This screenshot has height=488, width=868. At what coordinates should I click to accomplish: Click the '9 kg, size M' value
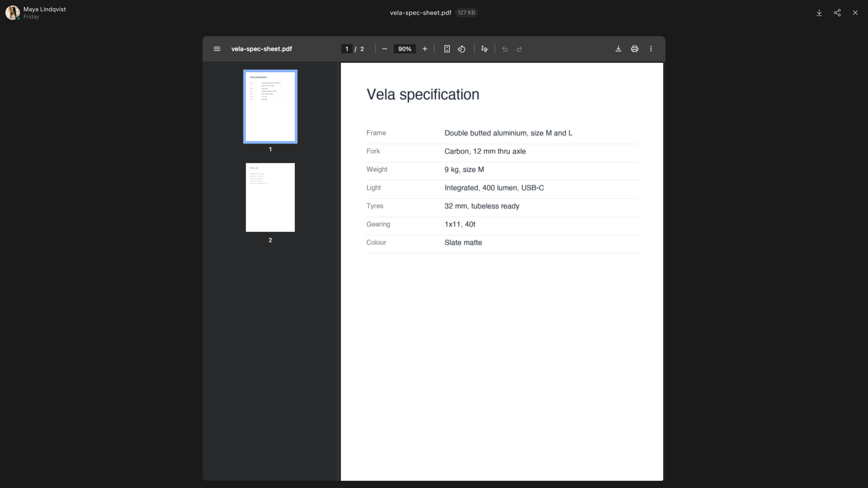pyautogui.click(x=464, y=169)
